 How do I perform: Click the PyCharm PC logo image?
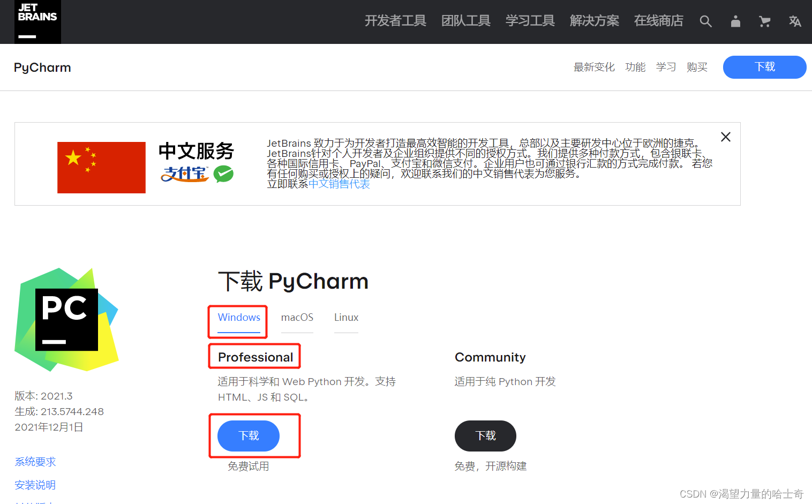tap(66, 320)
